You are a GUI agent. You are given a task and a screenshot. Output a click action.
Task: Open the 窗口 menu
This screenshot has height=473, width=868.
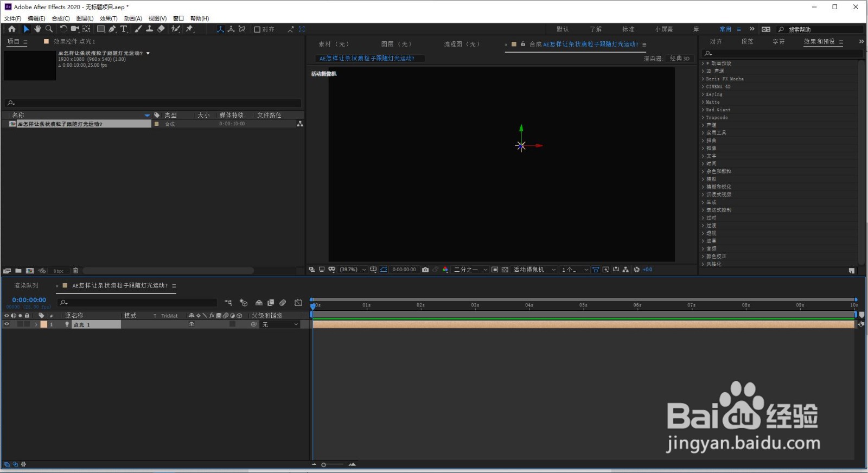click(x=178, y=18)
